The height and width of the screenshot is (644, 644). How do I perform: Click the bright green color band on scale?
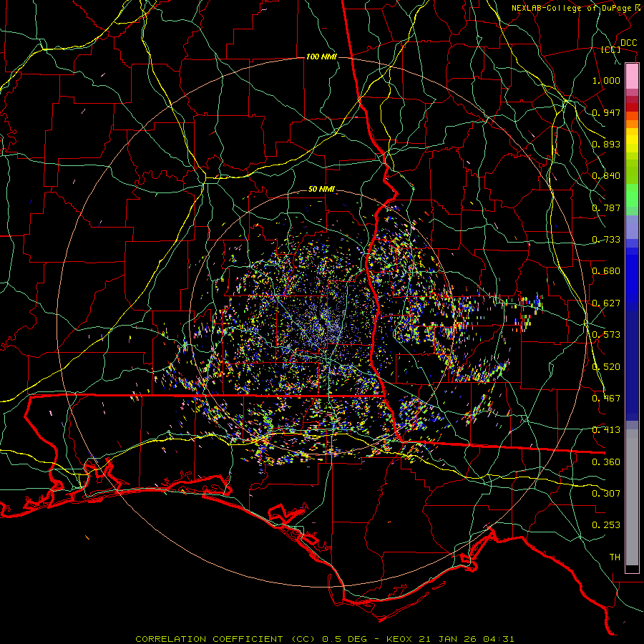tap(632, 195)
